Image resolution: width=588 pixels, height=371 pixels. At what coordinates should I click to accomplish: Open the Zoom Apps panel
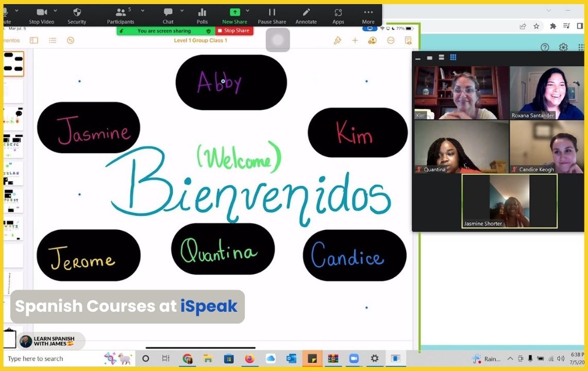click(338, 15)
